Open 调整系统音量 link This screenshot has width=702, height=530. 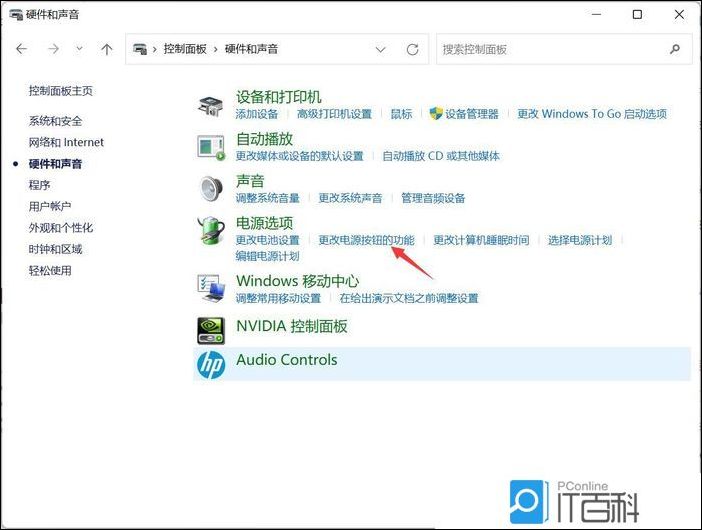267,198
